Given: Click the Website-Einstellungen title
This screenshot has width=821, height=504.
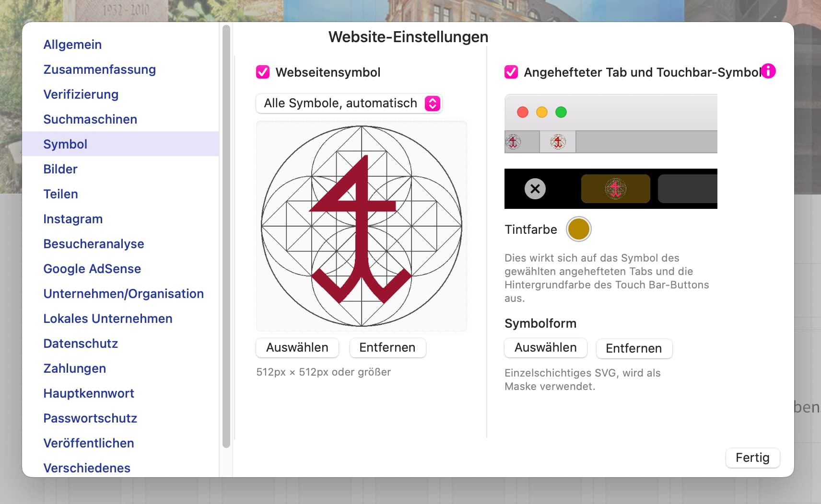Looking at the screenshot, I should (408, 37).
